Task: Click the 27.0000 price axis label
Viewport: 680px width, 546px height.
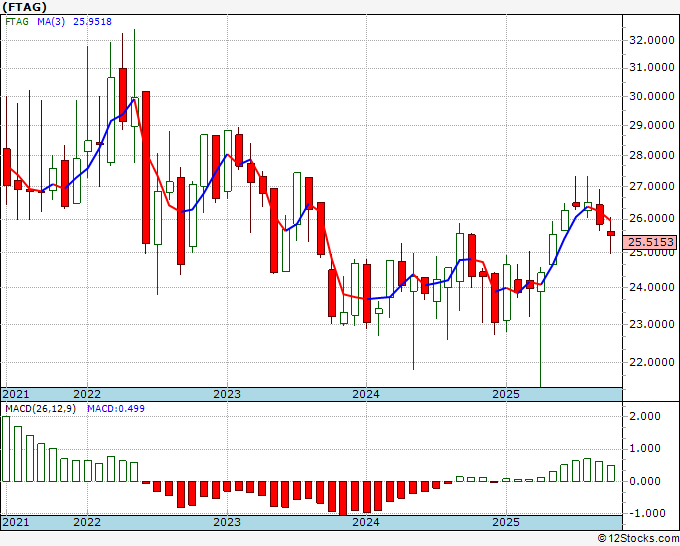Action: tap(651, 186)
